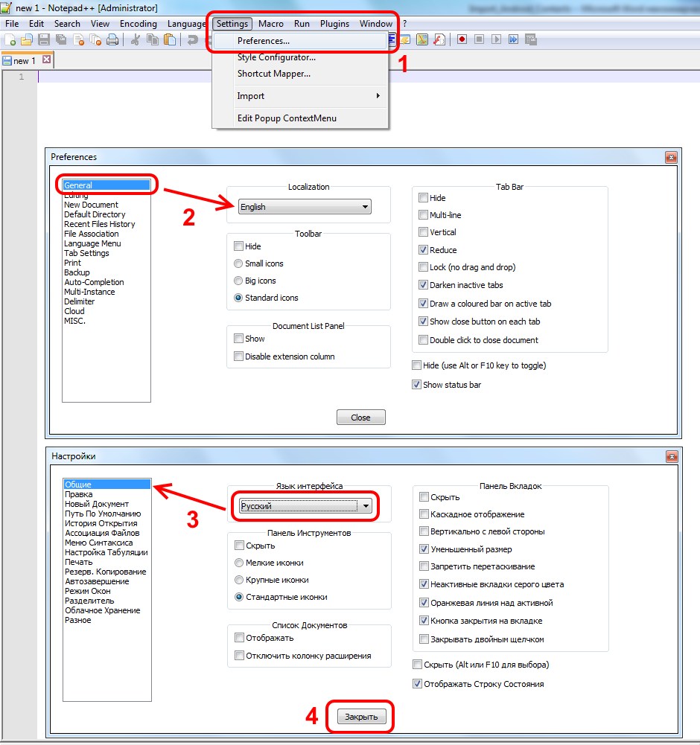This screenshot has height=745, width=700.
Task: Toggle the Vertical tab bar checkbox
Action: (423, 232)
